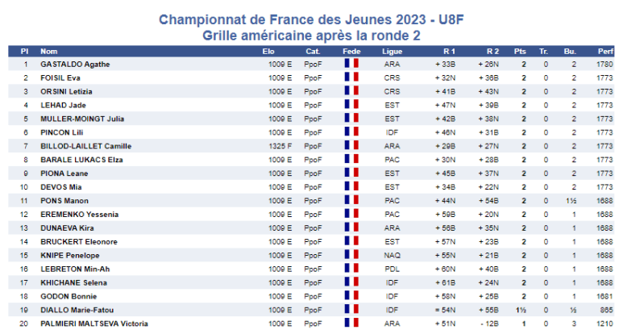The height and width of the screenshot is (330, 644).
Task: Click the flag icon for PALMIERI MALTSEVA Victoria
Action: (351, 324)
